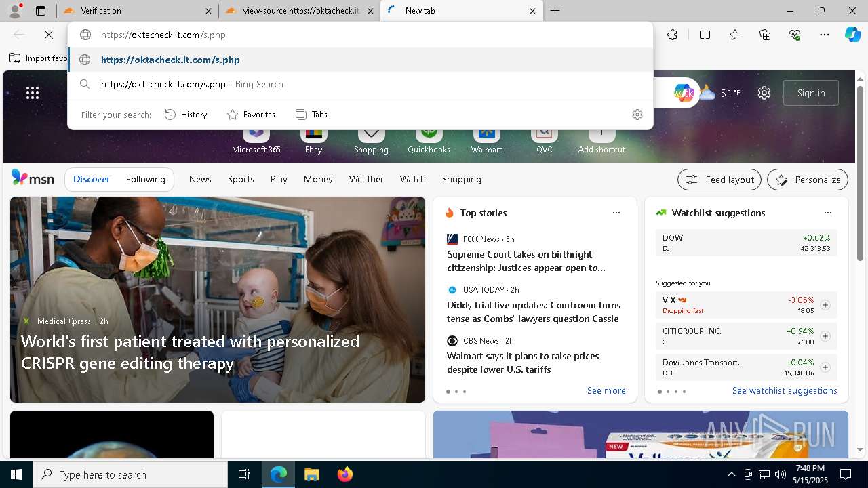Launch the Copilot sidebar icon
This screenshot has width=868, height=488.
[x=852, y=35]
